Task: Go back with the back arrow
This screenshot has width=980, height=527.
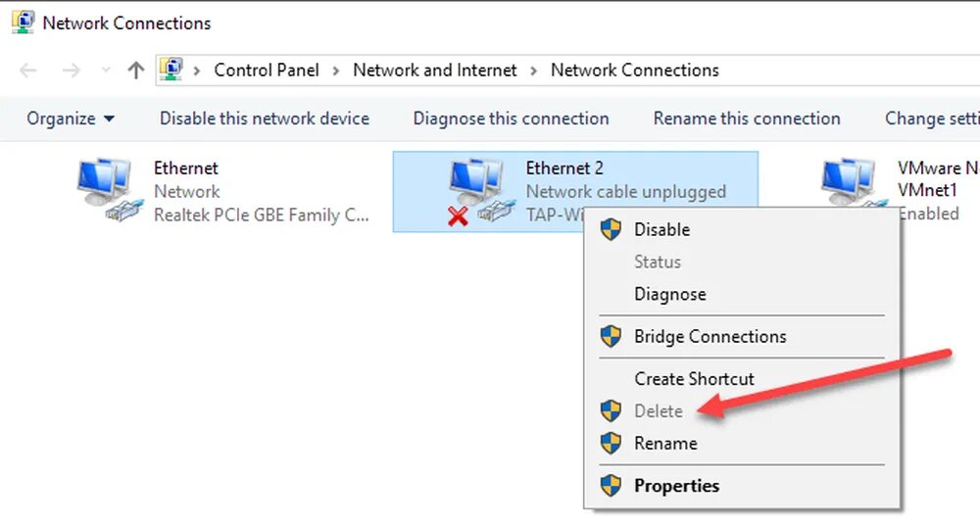Action: pos(28,71)
